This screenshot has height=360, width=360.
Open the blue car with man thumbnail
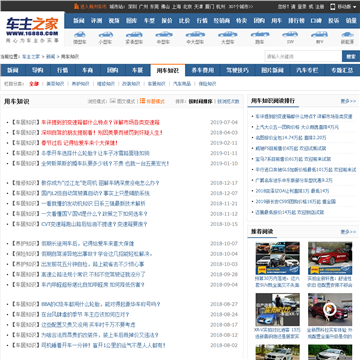click(x=278, y=309)
